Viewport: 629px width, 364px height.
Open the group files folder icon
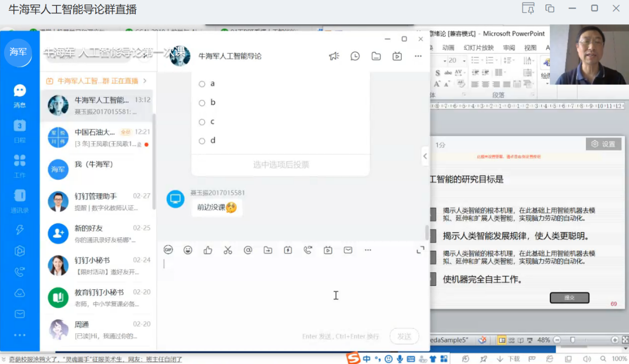pyautogui.click(x=376, y=56)
